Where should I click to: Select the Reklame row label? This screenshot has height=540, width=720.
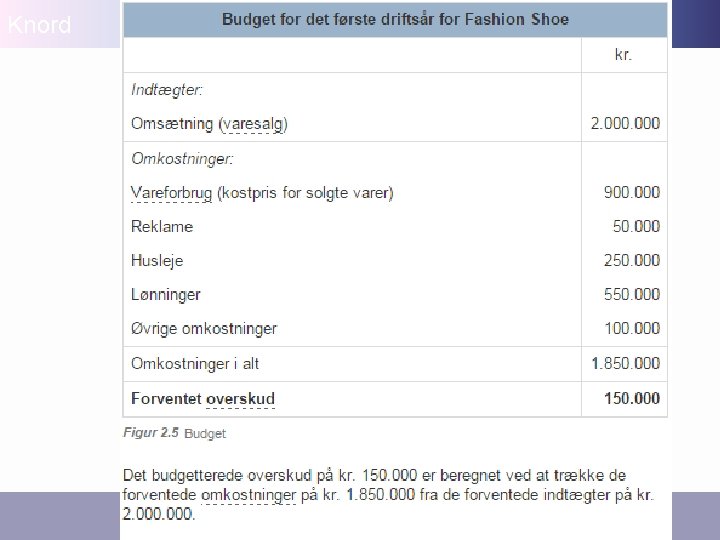[x=162, y=227]
